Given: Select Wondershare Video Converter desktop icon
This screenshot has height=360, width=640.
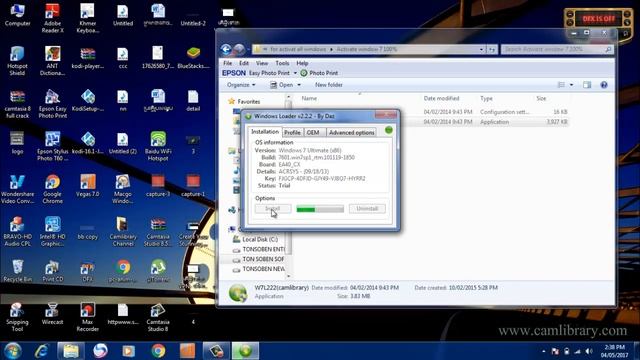Looking at the screenshot, I should click(x=17, y=189).
